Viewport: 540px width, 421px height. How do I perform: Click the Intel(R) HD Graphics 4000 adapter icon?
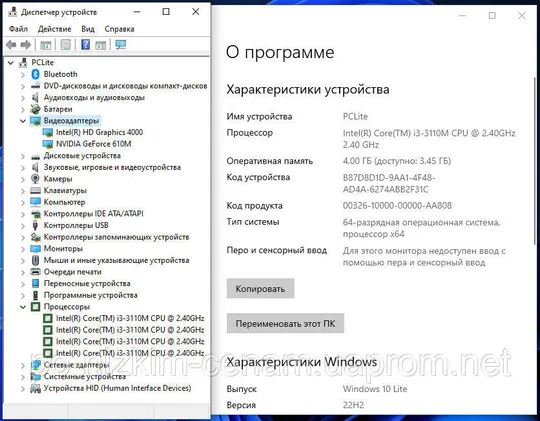point(48,132)
